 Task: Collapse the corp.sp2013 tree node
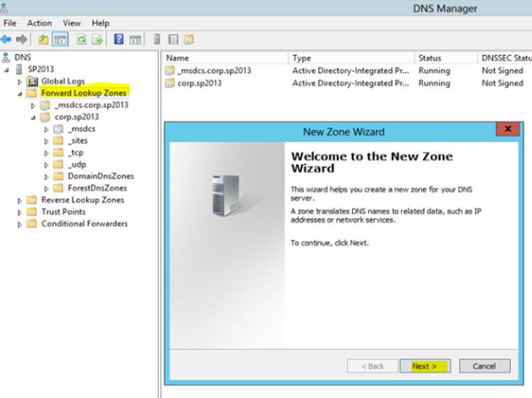pos(33,117)
